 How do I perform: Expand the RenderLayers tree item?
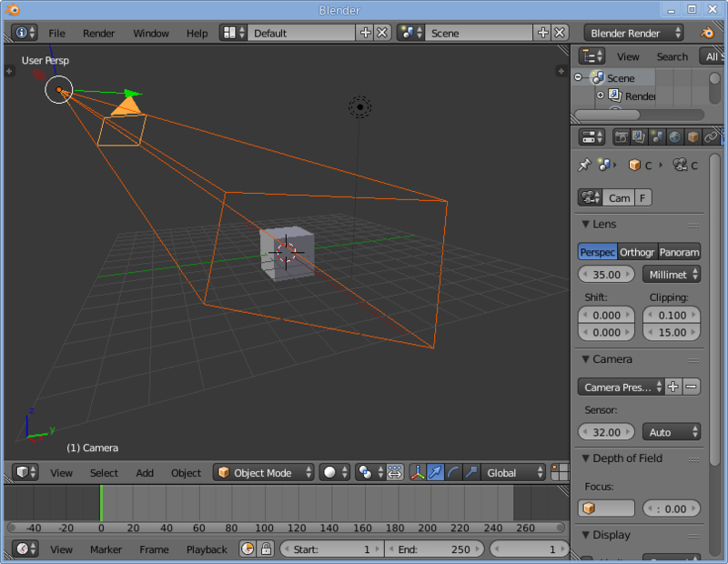tap(601, 96)
